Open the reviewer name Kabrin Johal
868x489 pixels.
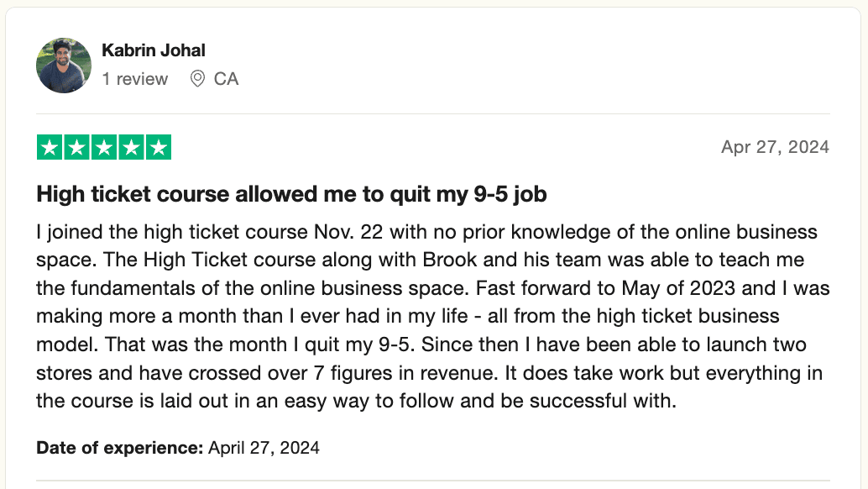coord(154,50)
